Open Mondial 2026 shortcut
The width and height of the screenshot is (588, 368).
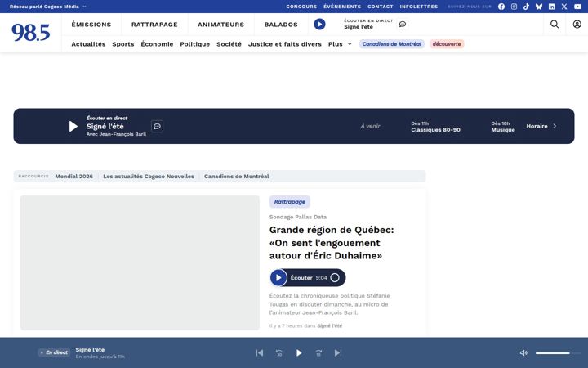(x=73, y=176)
